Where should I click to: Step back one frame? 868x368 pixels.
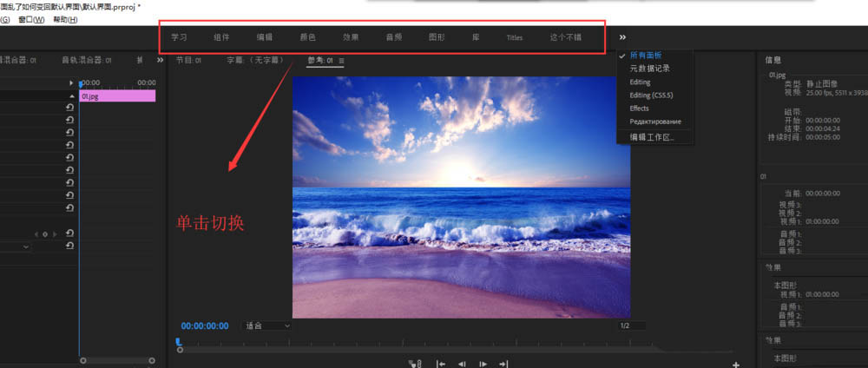462,364
